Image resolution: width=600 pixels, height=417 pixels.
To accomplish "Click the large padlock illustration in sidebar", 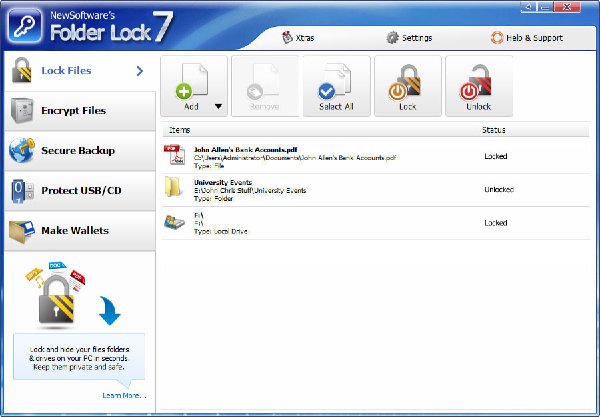I will pos(56,300).
